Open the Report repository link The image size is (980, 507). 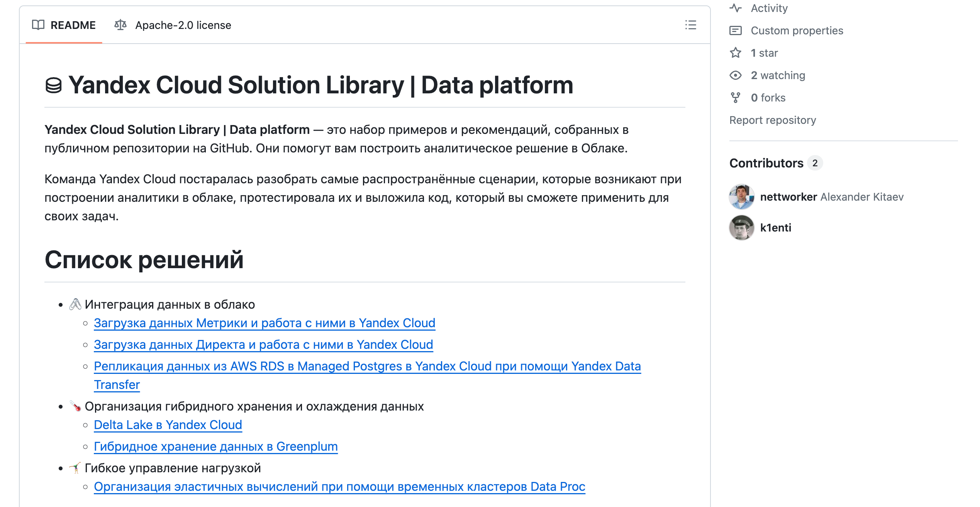(x=772, y=120)
